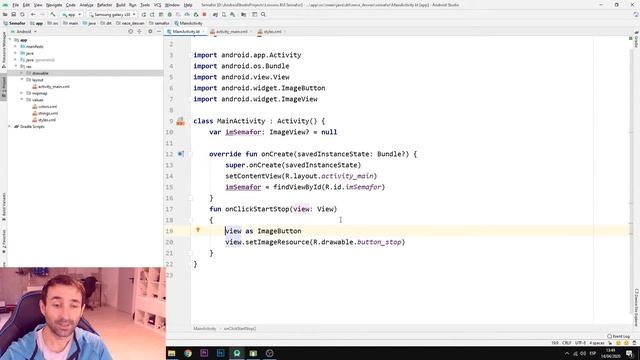Click the class gutter icon on line 9

pyautogui.click(x=180, y=121)
